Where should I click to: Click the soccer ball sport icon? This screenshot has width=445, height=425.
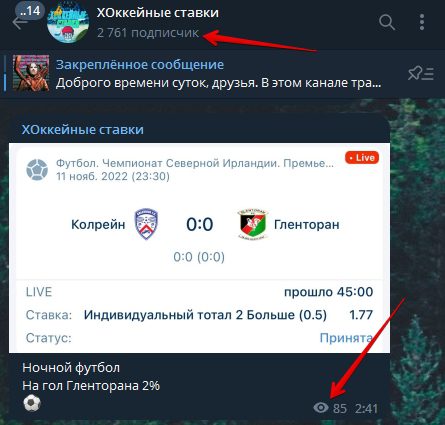pos(37,170)
